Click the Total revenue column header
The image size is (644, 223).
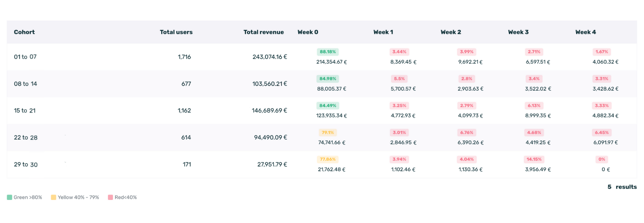point(263,32)
